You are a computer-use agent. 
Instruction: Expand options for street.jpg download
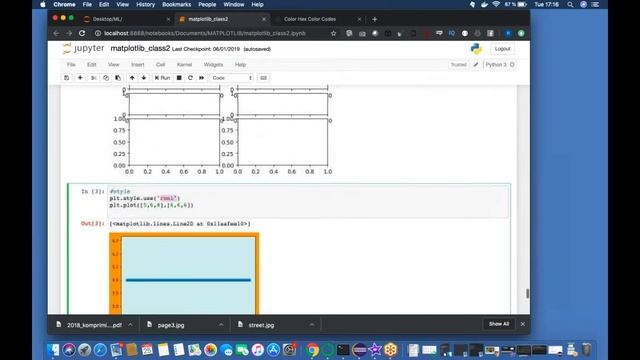[311, 324]
